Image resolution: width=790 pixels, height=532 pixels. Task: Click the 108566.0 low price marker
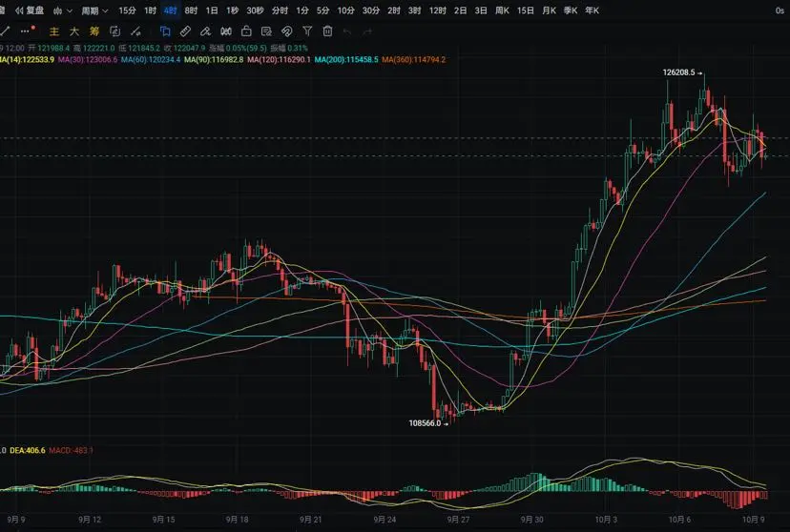425,423
